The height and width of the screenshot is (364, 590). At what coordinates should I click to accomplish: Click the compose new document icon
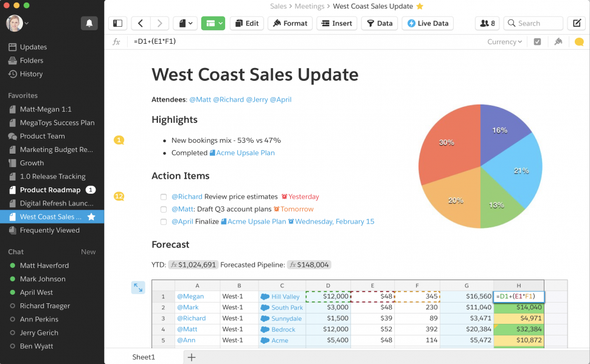[x=575, y=24]
